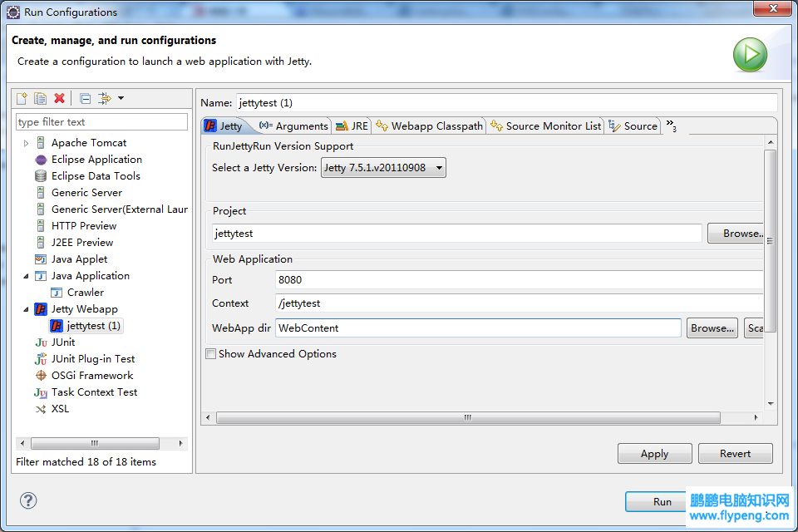Screen dimensions: 798x532
Task: Click the WebApp dir Browse button
Action: (x=712, y=328)
